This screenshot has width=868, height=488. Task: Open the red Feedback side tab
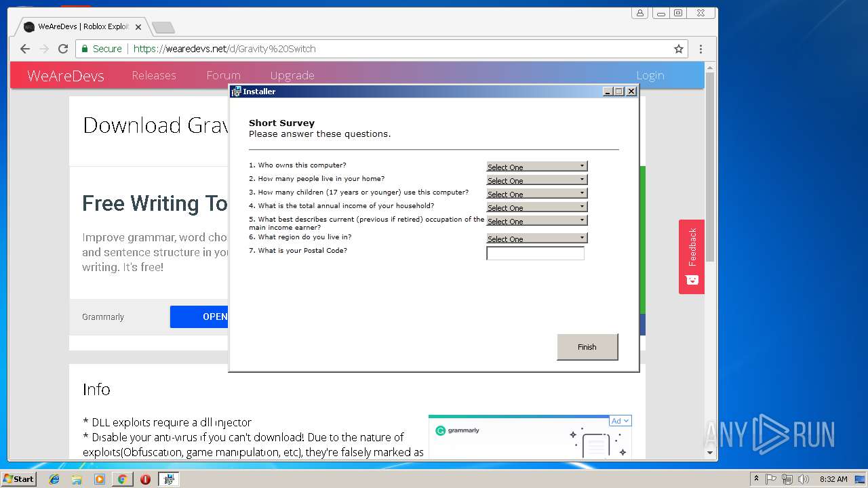pos(692,256)
